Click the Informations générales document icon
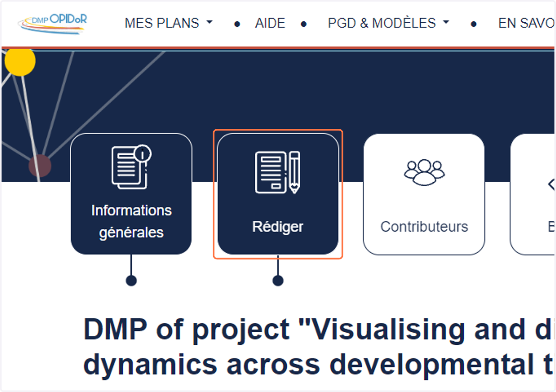The image size is (556, 392). point(132,167)
